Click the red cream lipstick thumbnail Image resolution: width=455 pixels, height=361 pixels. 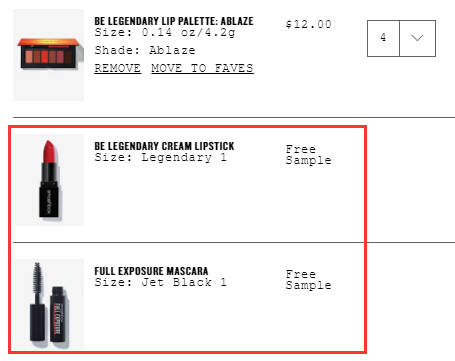click(x=49, y=180)
